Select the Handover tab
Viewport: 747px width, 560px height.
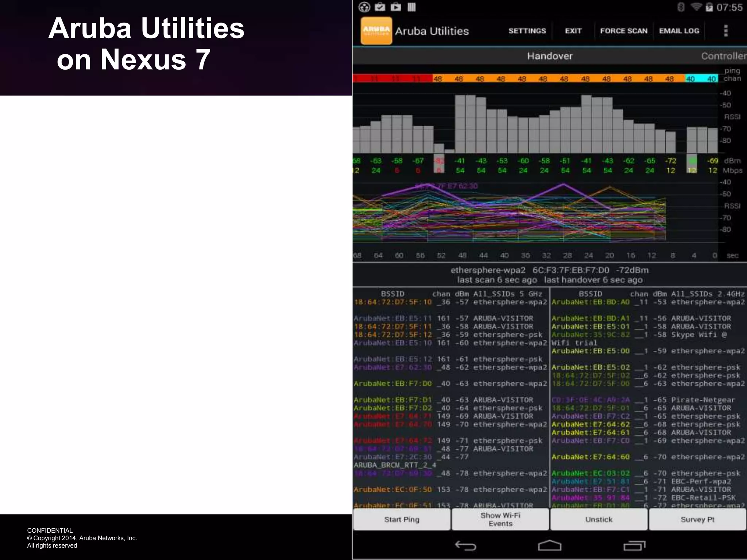(550, 56)
